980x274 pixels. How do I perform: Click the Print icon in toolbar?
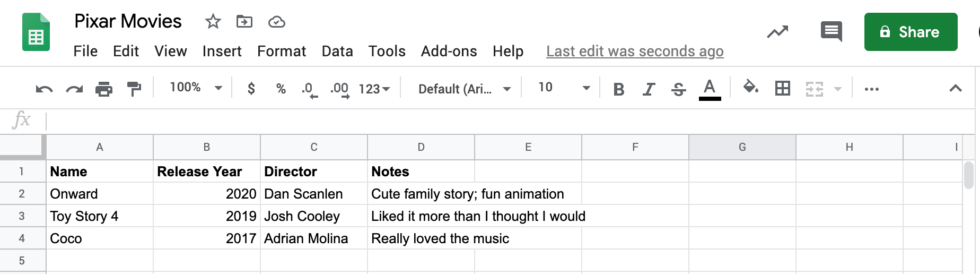click(104, 89)
